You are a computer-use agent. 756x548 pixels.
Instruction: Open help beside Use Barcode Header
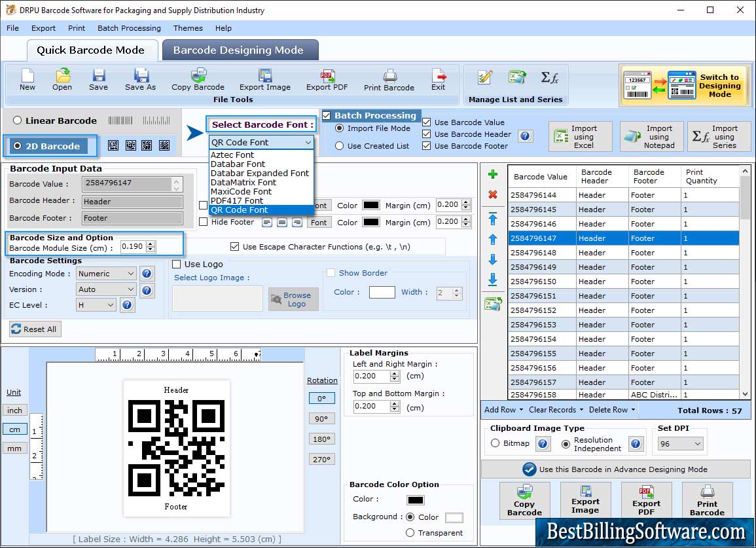point(525,136)
